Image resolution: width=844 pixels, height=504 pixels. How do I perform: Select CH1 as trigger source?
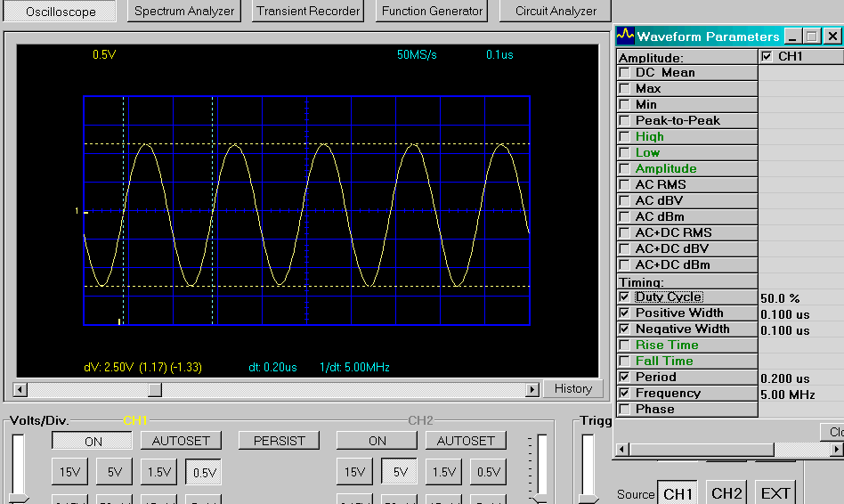pyautogui.click(x=678, y=492)
